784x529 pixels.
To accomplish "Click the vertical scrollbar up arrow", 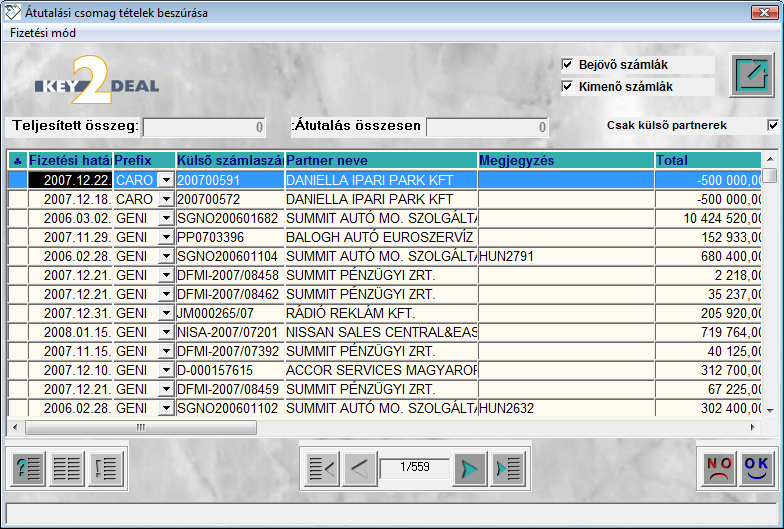I will click(770, 159).
